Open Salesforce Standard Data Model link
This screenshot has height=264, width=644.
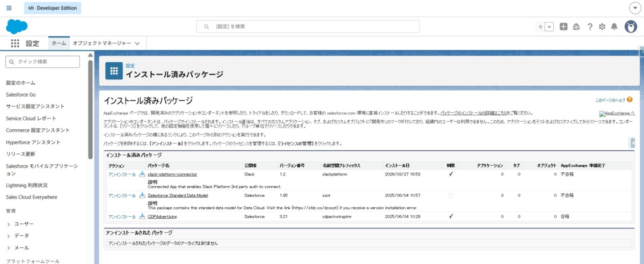[x=178, y=195]
